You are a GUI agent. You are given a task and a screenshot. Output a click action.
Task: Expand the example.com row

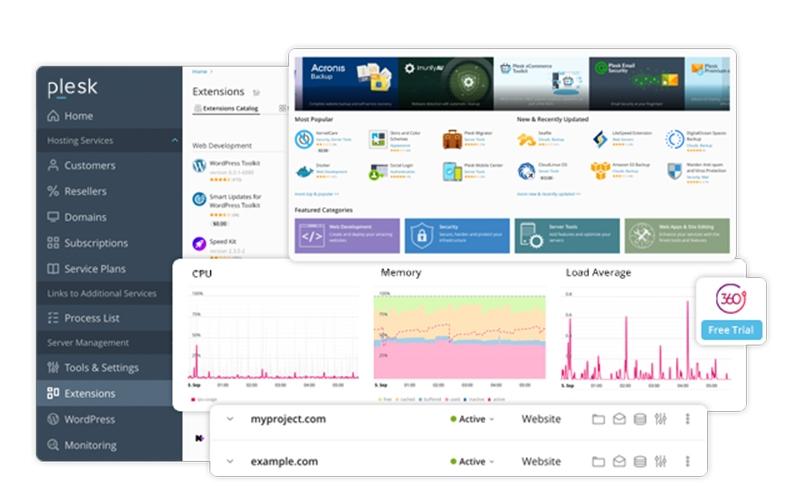point(230,461)
